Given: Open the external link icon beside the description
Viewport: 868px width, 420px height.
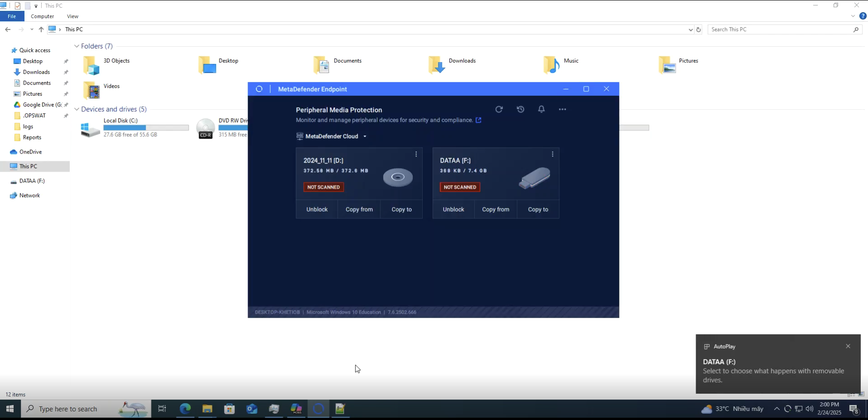Looking at the screenshot, I should click(478, 120).
